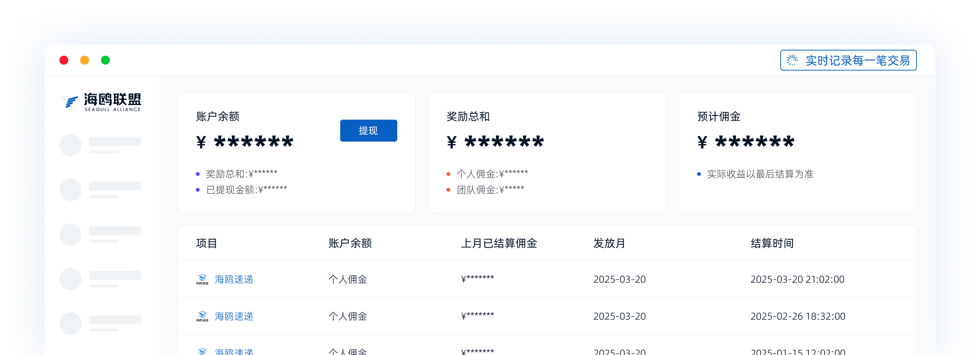Image resolution: width=980 pixels, height=355 pixels.
Task: Click the 账户余额 card title
Action: (218, 117)
